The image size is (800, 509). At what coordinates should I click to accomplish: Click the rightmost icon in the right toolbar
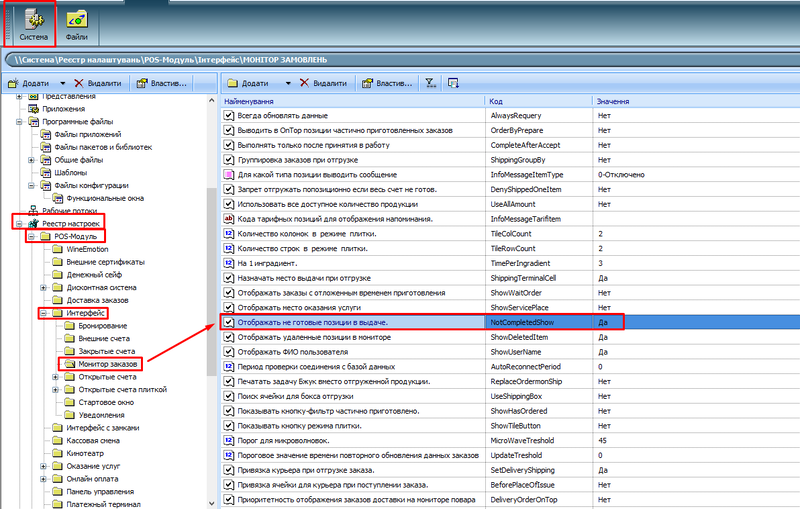point(453,83)
